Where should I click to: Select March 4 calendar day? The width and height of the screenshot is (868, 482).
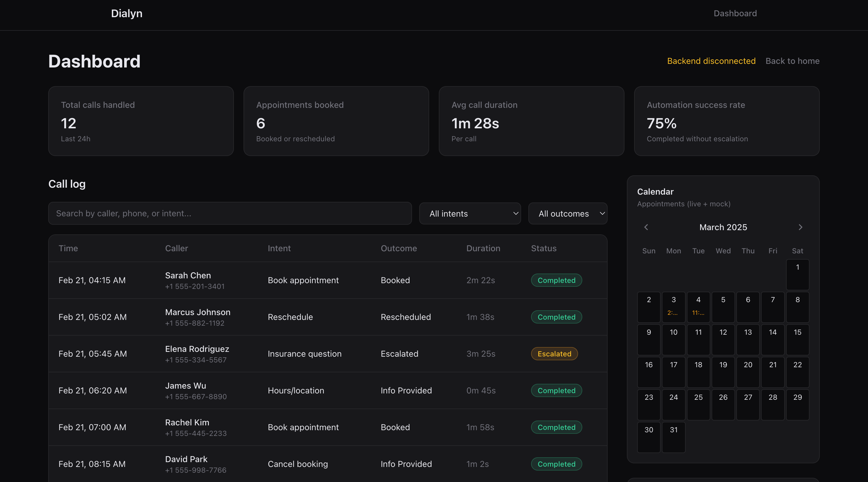pyautogui.click(x=698, y=307)
